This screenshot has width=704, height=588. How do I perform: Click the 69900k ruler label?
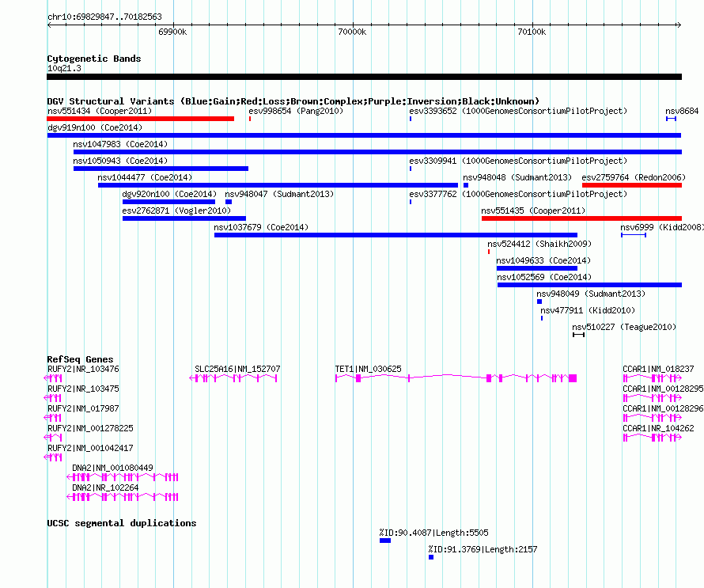tap(172, 32)
